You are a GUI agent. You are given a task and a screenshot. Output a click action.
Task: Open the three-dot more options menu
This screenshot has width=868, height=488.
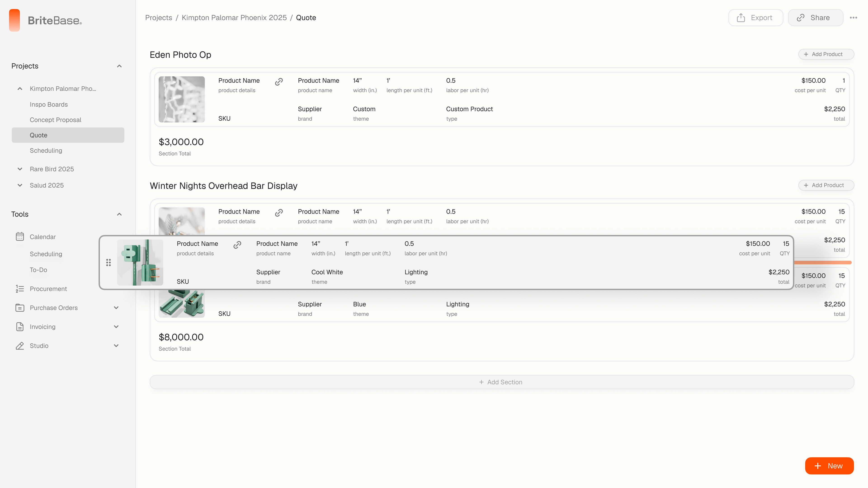coord(853,18)
